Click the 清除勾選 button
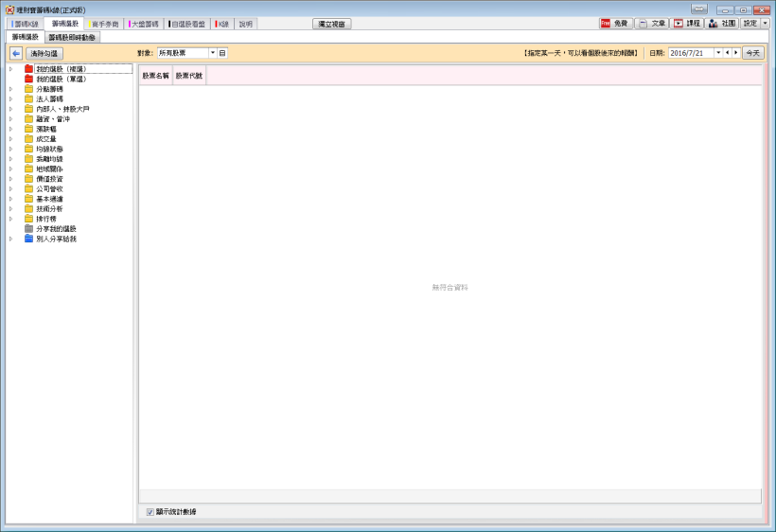This screenshot has width=776, height=532. click(44, 53)
